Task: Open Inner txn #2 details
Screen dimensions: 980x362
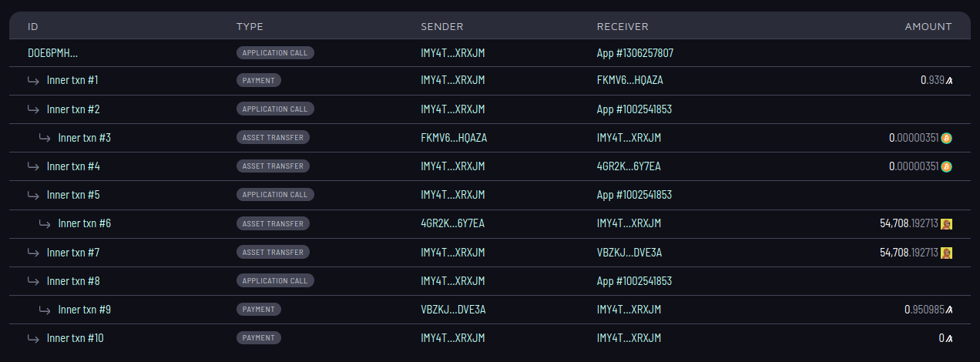Action: tap(73, 109)
